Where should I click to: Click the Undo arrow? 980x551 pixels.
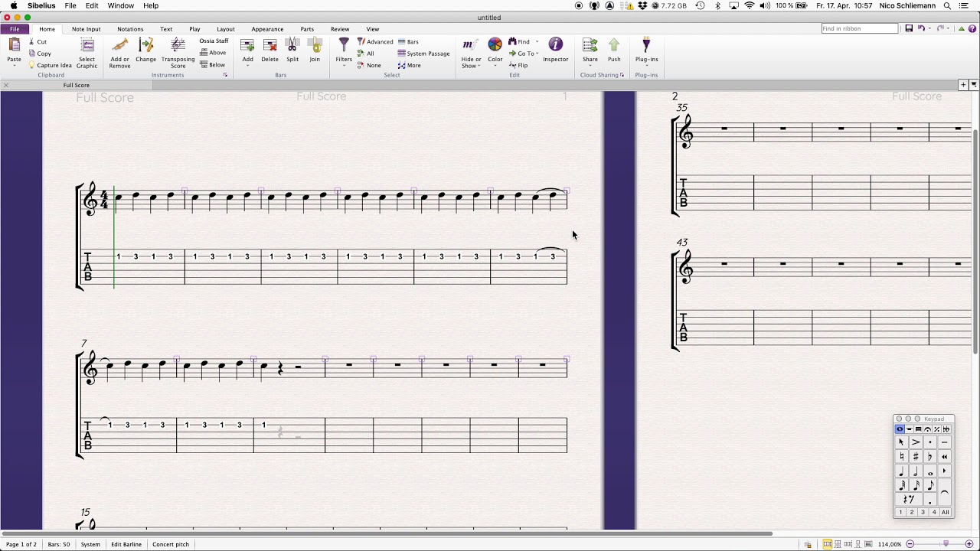coord(921,28)
